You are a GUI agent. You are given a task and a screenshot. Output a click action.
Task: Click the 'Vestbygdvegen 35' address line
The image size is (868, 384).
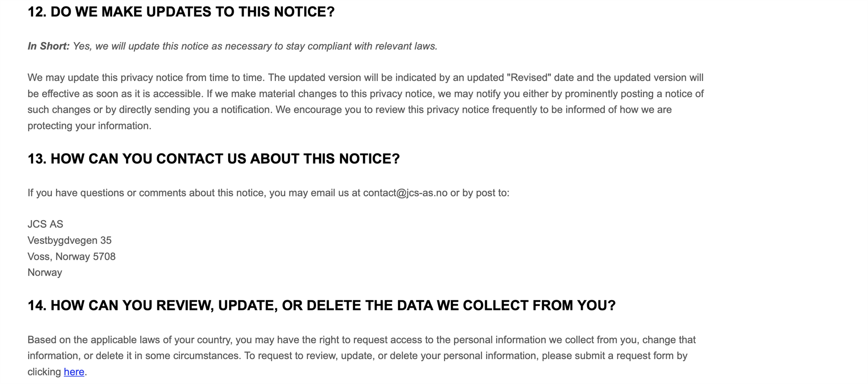pos(70,240)
